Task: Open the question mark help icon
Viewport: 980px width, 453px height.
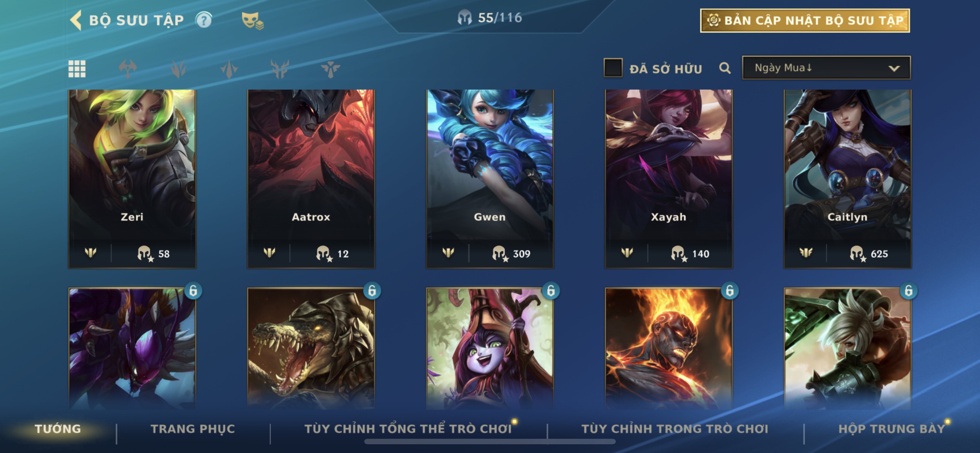Action: (x=204, y=20)
